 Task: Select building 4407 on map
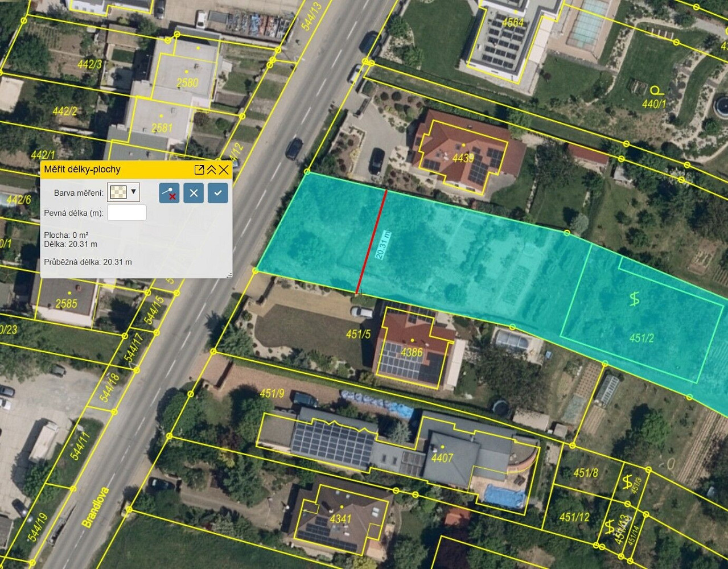click(442, 457)
